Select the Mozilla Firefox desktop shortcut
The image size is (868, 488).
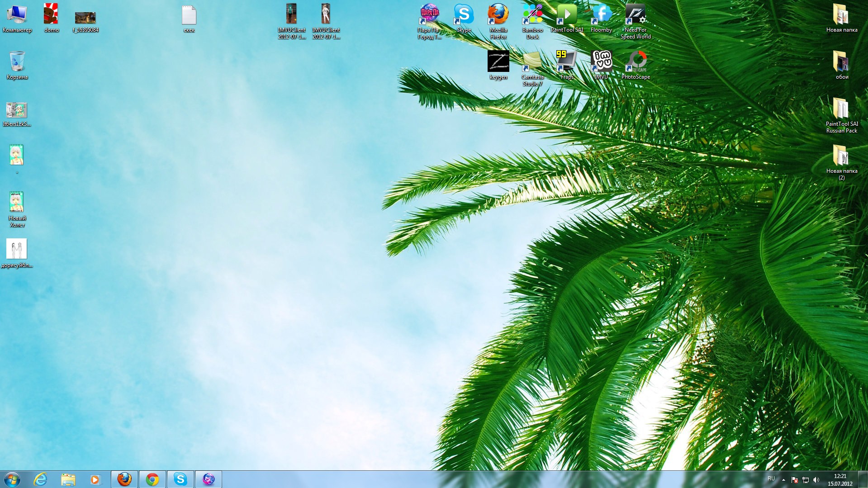tap(498, 22)
